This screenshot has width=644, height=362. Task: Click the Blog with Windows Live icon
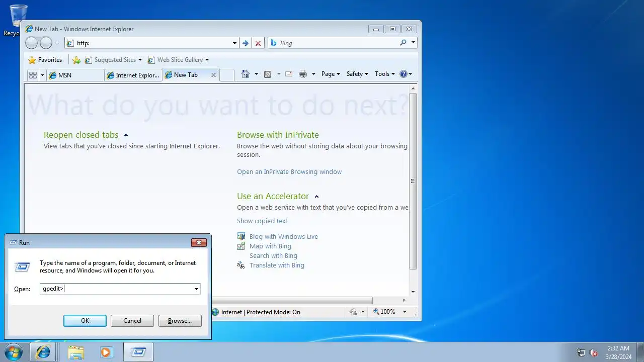point(241,236)
